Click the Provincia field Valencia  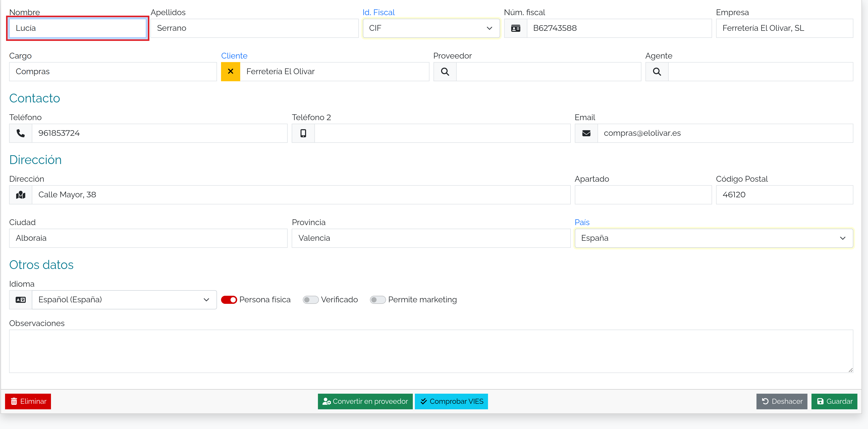[x=431, y=238]
